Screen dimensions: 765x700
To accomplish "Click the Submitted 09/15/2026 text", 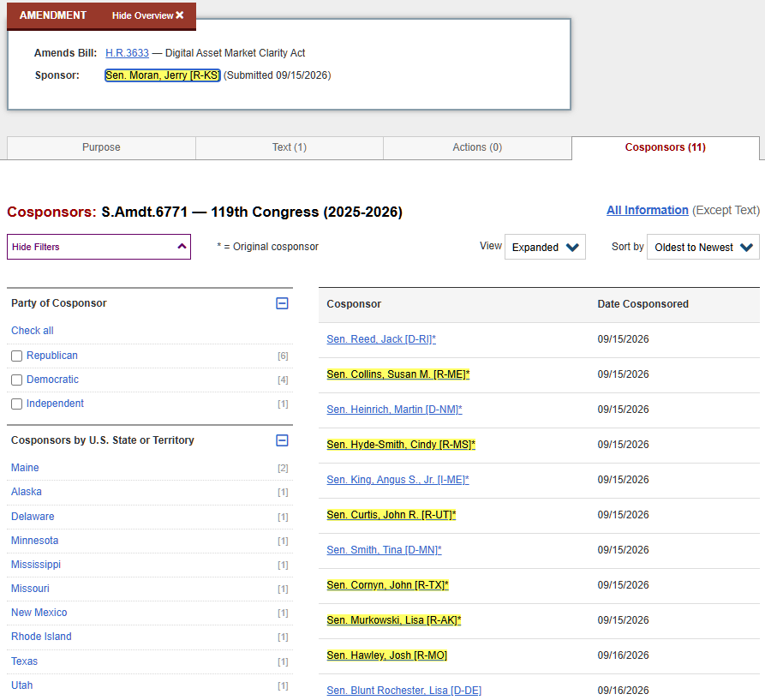I will pos(277,75).
